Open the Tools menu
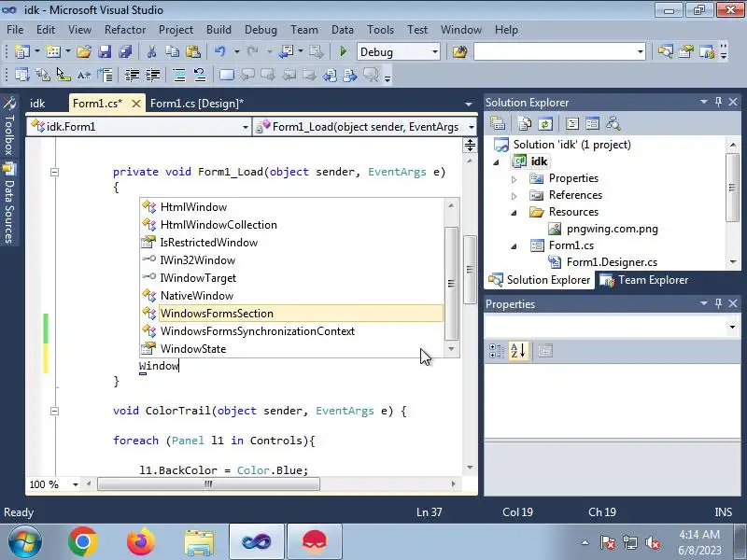 click(x=380, y=30)
